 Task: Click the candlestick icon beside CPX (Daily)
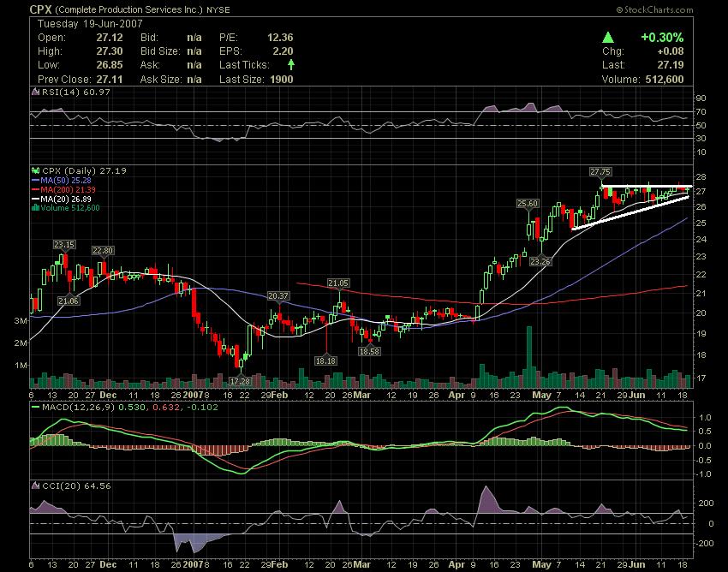pyautogui.click(x=35, y=171)
